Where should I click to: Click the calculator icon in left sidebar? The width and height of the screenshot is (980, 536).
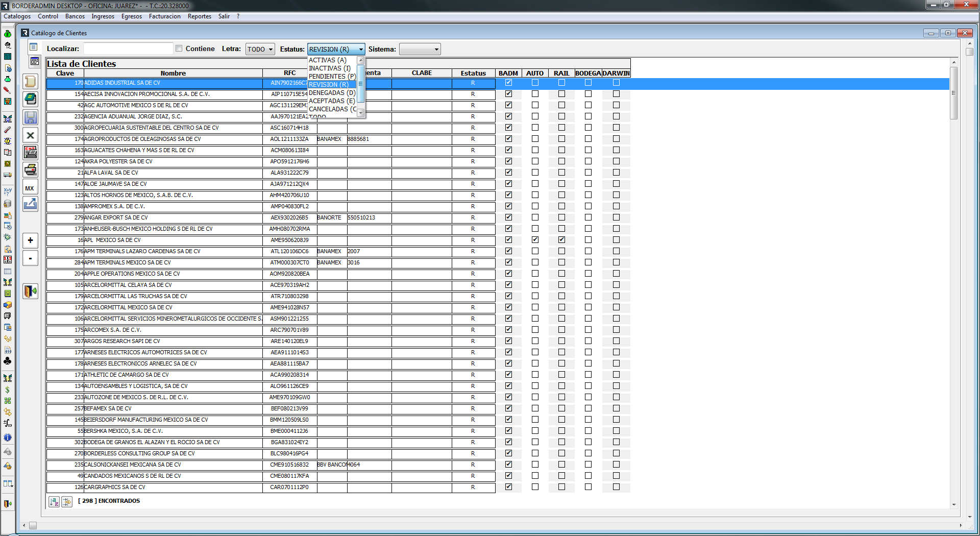(8, 56)
